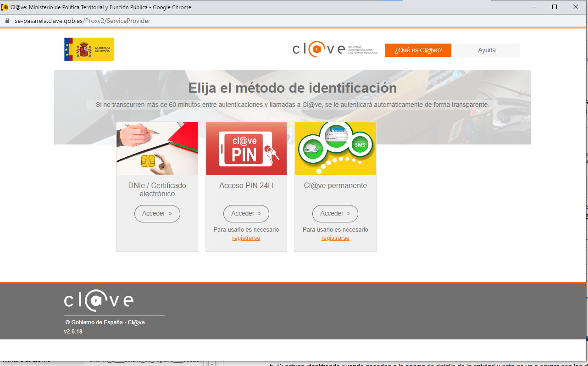Access with Cl@ve permanente
The image size is (588, 366).
pyautogui.click(x=335, y=214)
